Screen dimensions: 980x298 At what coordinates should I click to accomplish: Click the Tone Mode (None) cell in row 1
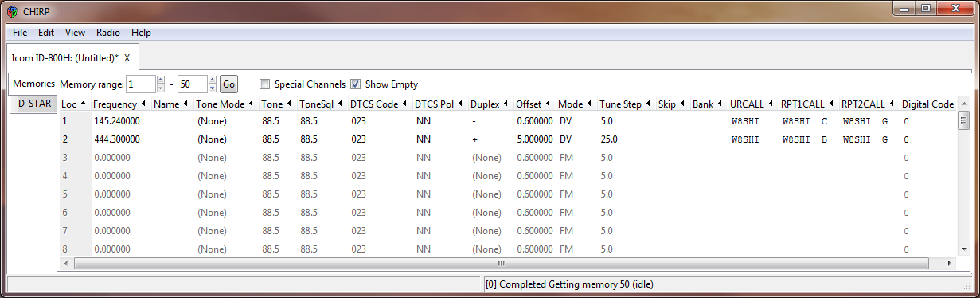pyautogui.click(x=212, y=121)
